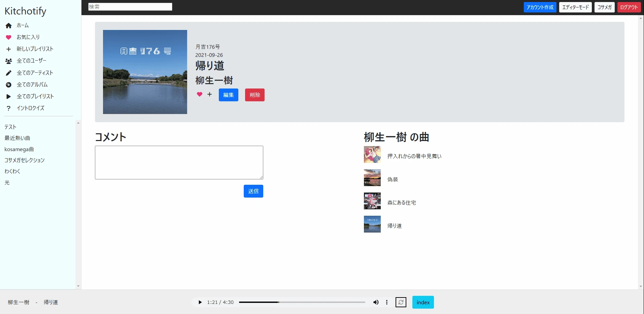Image resolution: width=644 pixels, height=314 pixels.
Task: Focus the 検索 search field
Action: tap(130, 7)
